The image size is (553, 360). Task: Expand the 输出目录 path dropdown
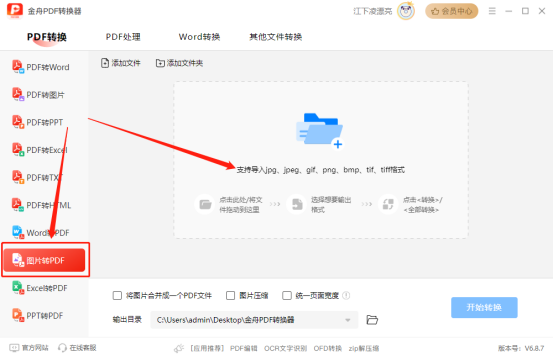[348, 320]
